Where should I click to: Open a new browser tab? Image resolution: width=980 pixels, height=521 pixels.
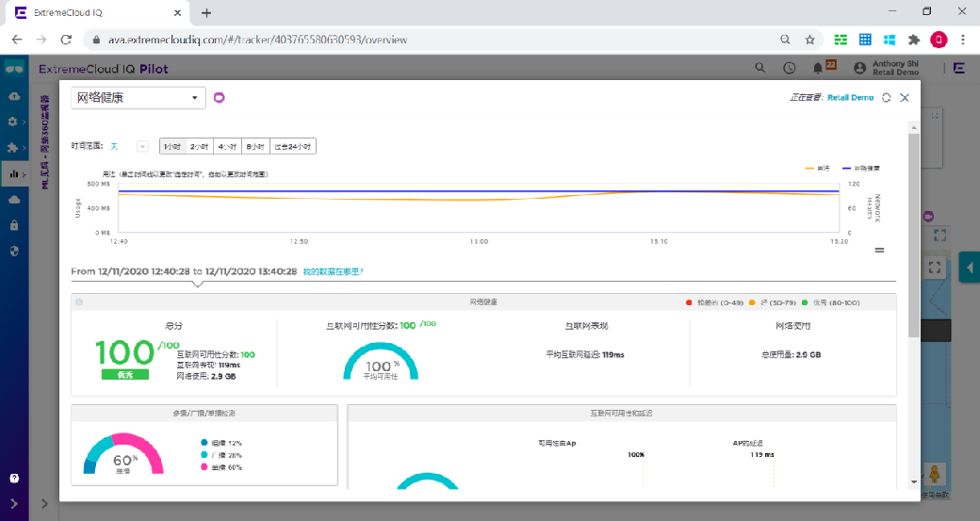(x=206, y=12)
